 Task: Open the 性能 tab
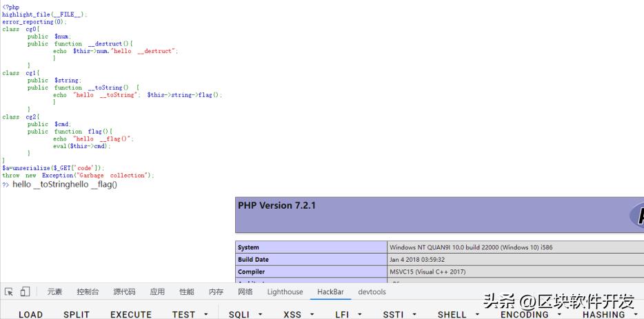(x=186, y=292)
